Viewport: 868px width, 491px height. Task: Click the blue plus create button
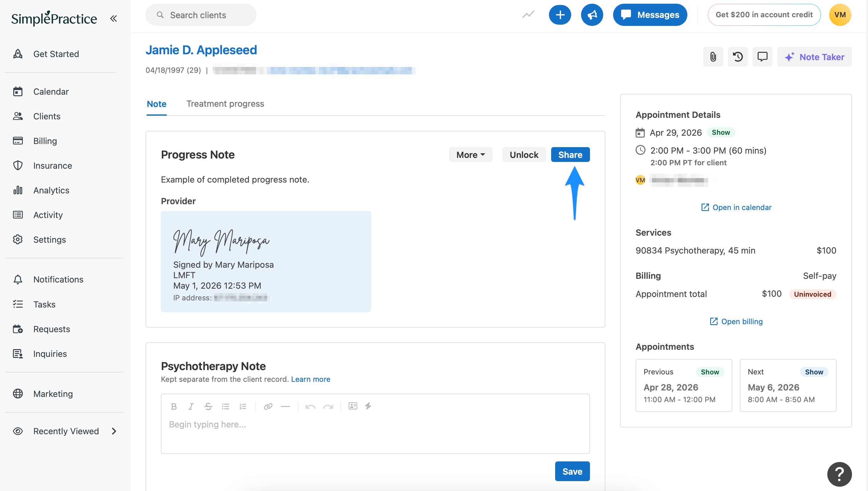[560, 15]
